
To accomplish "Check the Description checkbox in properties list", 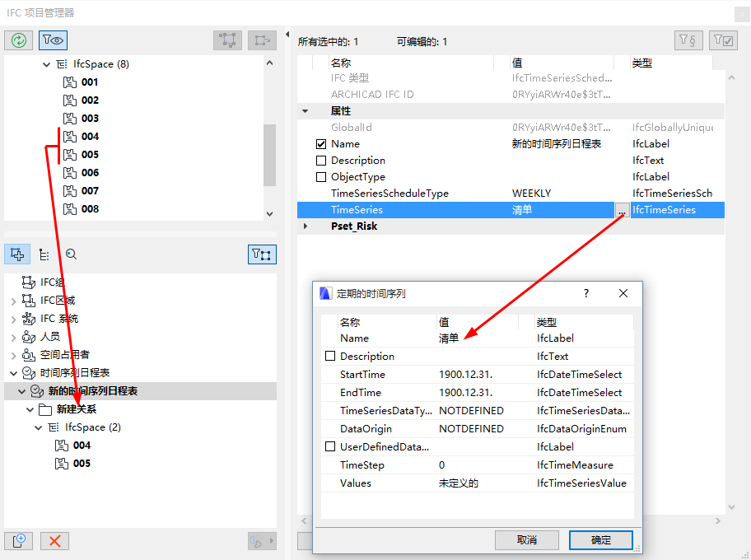I will pyautogui.click(x=321, y=161).
